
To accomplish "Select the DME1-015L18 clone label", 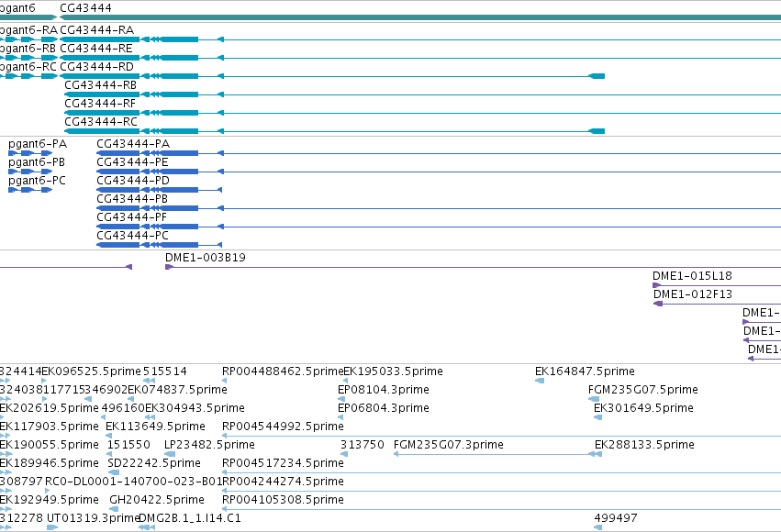I will pos(692,276).
